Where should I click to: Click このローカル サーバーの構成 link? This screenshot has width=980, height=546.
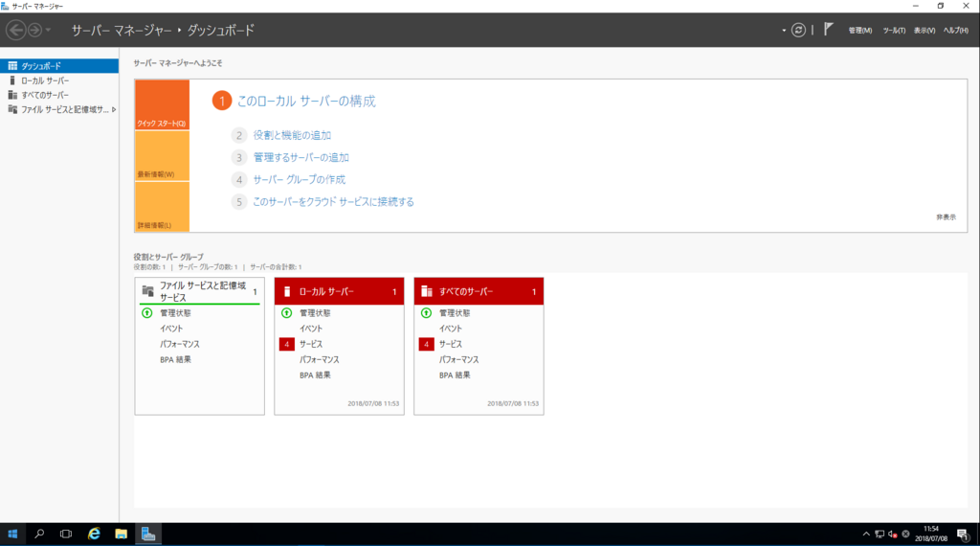click(306, 101)
